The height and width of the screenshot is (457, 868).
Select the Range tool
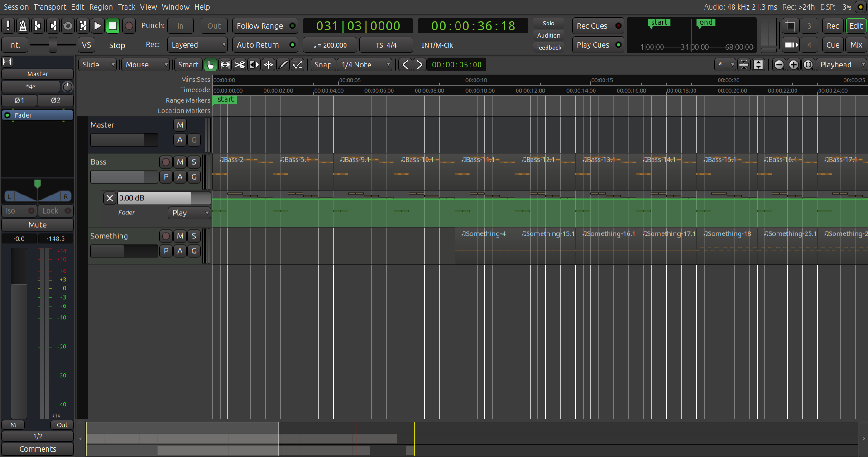click(225, 65)
